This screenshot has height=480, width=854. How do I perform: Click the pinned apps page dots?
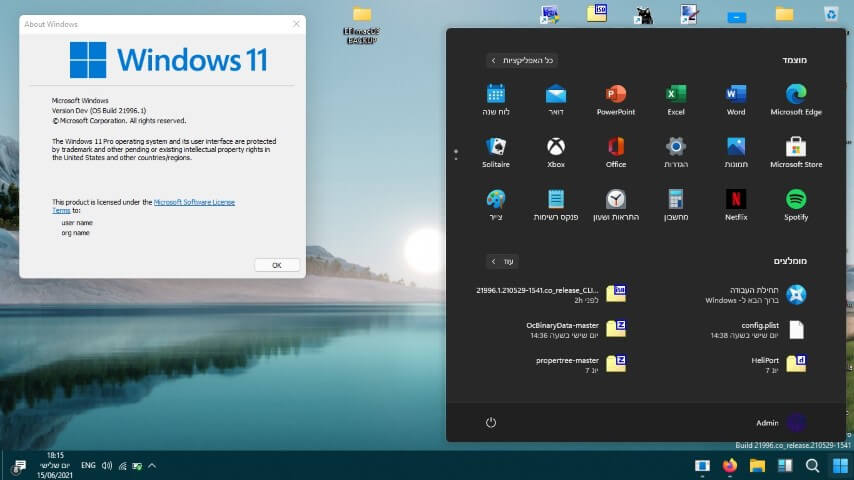(456, 155)
